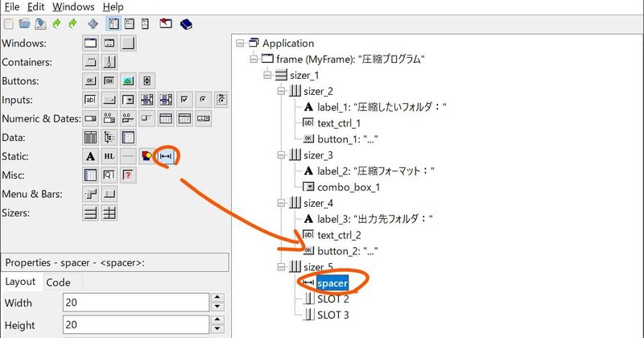Select the TextCtrl widget in Inputs row
644x338 pixels.
pyautogui.click(x=91, y=100)
